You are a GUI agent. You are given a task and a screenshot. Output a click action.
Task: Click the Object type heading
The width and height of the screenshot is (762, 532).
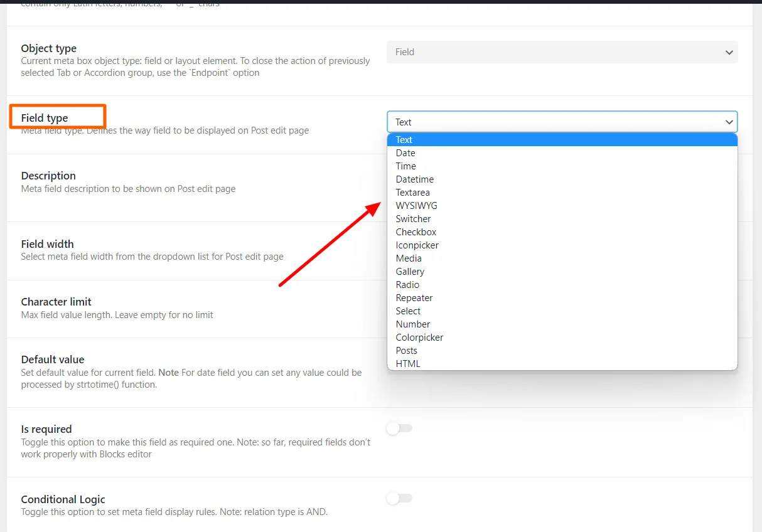pyautogui.click(x=48, y=48)
